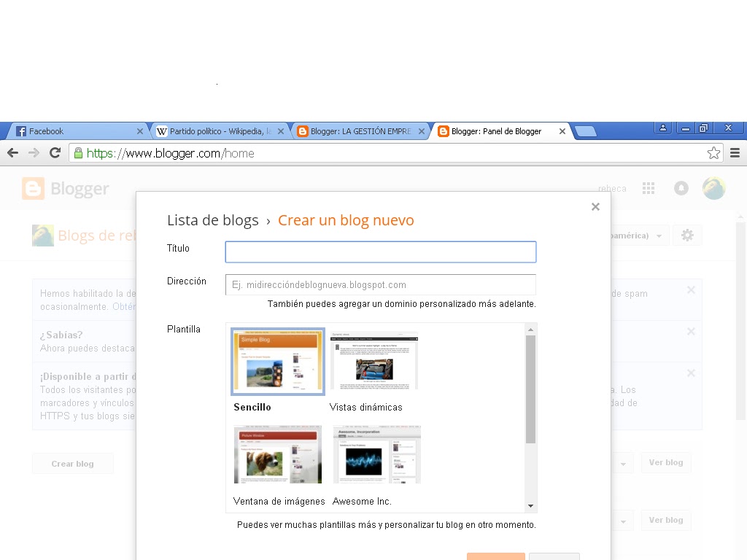Click the template list scrollbar thumb
This screenshot has width=747, height=560.
[531, 389]
